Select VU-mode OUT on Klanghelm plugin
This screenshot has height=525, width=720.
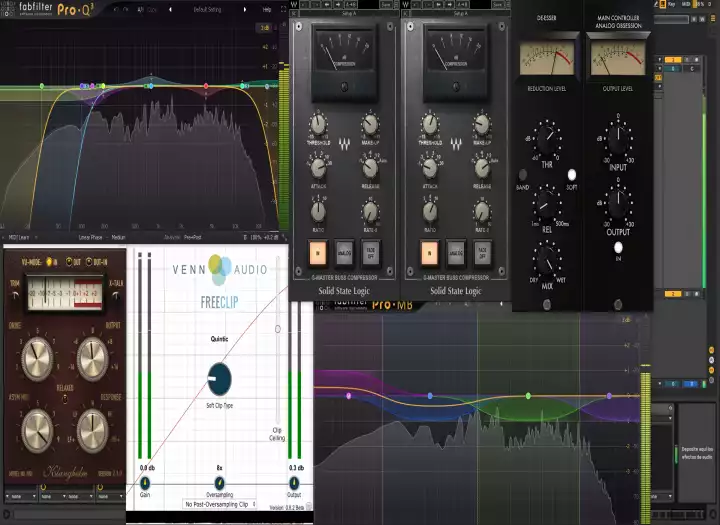69,262
